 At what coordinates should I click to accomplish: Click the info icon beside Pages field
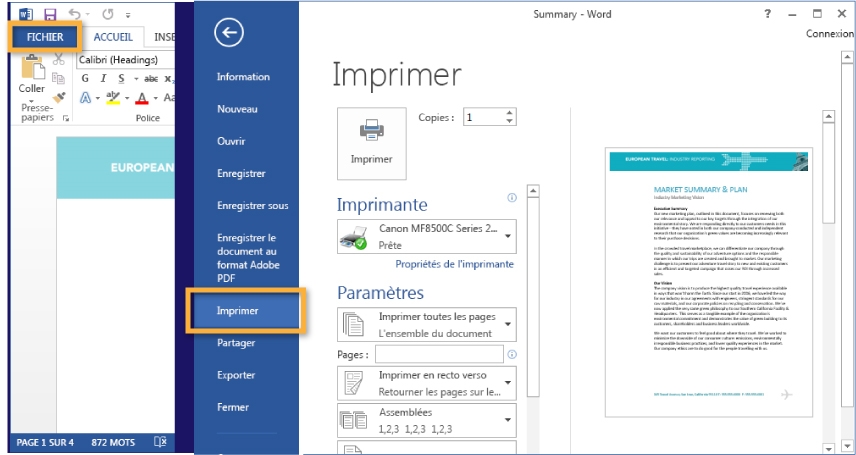click(x=512, y=354)
